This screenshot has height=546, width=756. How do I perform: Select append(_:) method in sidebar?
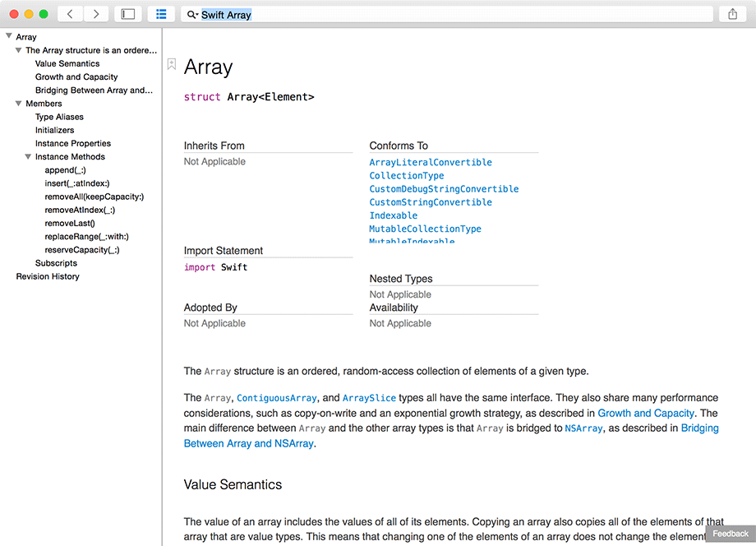[65, 169]
